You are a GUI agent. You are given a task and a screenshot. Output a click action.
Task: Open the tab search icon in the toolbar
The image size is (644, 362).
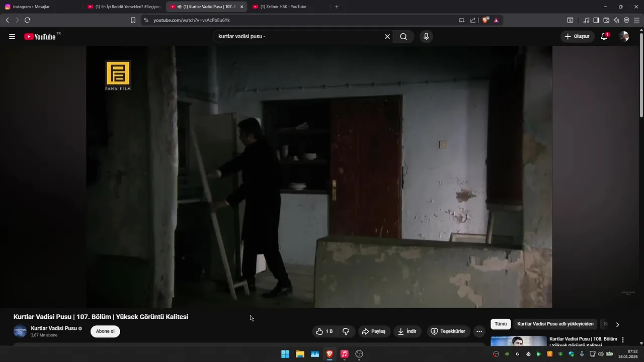570,20
